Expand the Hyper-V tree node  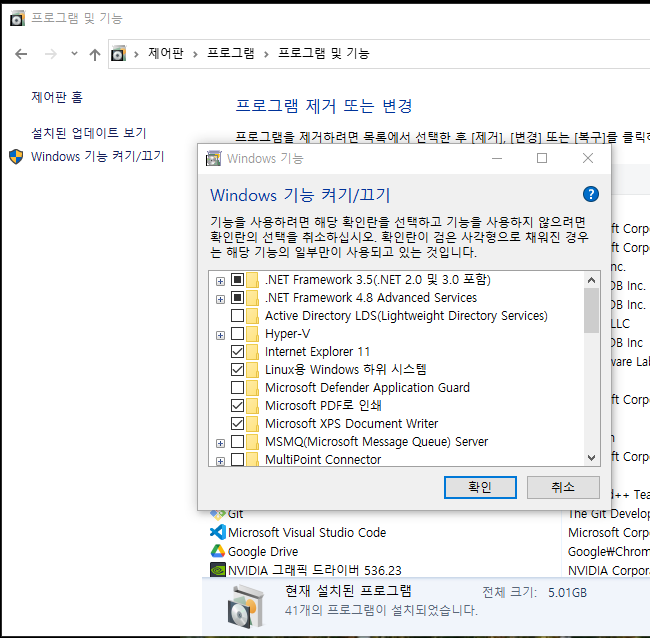tap(221, 335)
